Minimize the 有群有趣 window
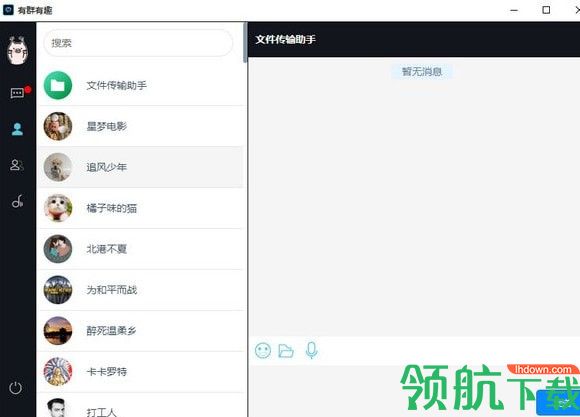 [x=514, y=10]
